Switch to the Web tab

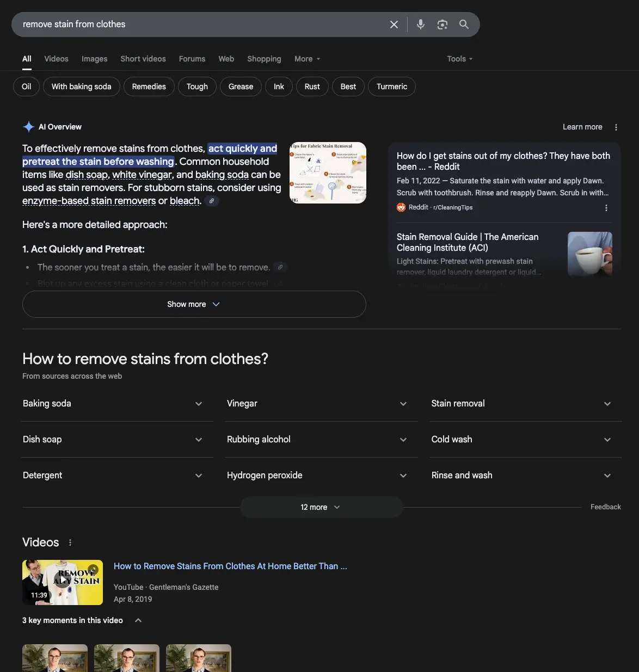[x=226, y=59]
